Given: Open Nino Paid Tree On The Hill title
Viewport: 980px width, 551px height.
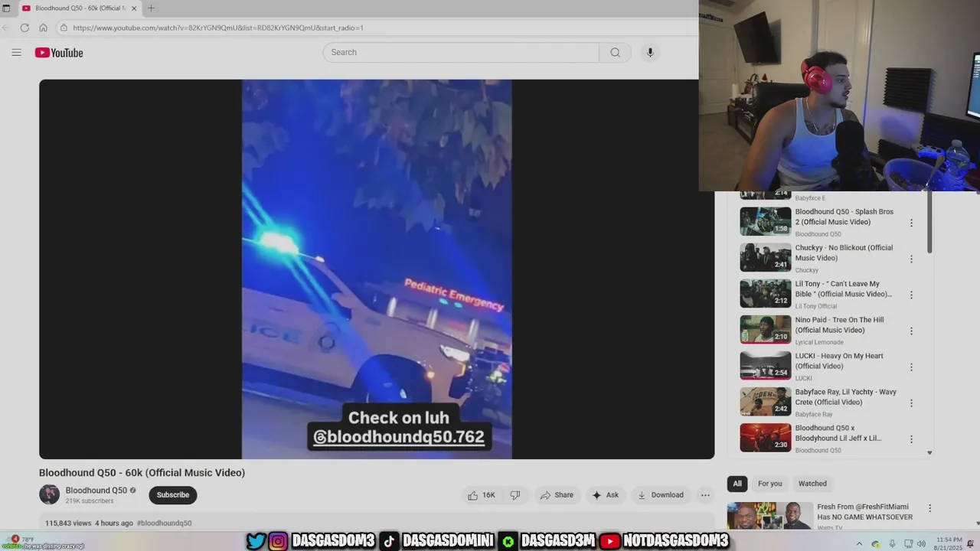Looking at the screenshot, I should (x=839, y=325).
